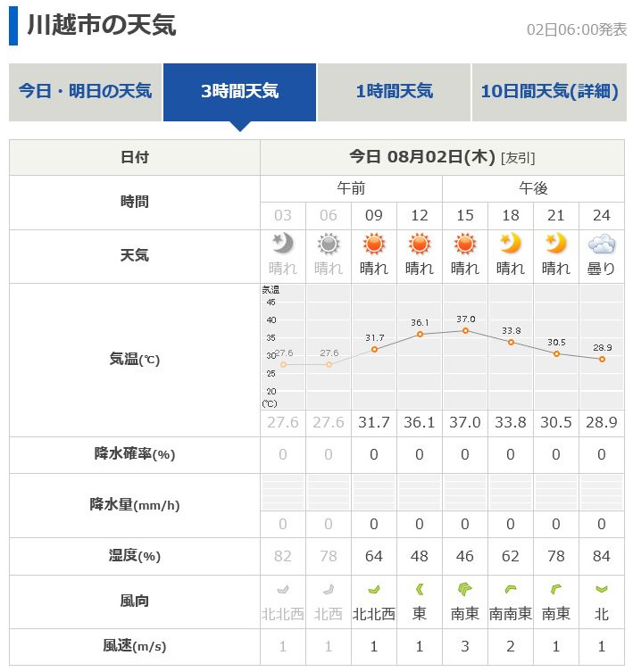Open the 今日・明日の天気 tab
This screenshot has height=672, width=633.
[x=86, y=91]
